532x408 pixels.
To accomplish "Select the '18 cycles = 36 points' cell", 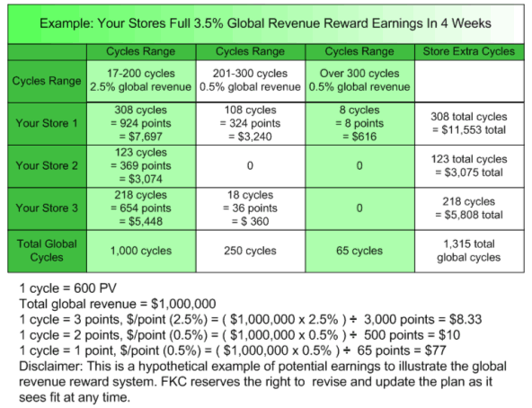I will click(x=251, y=208).
